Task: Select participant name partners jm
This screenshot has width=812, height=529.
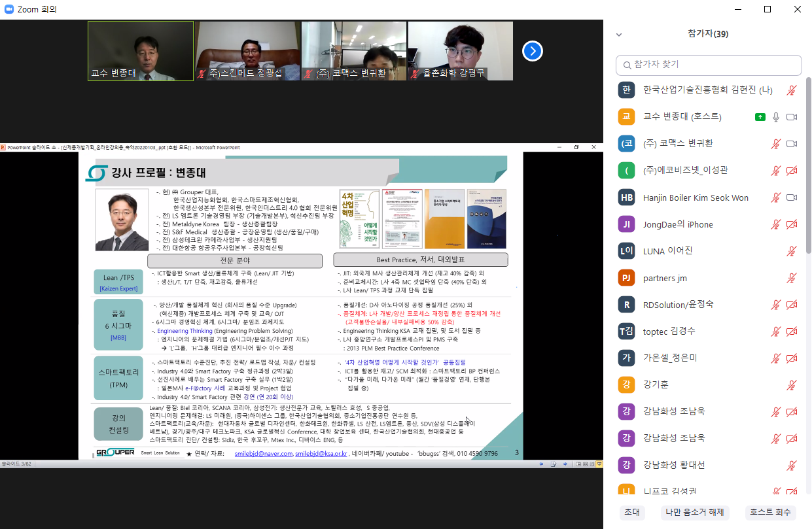Action: (x=665, y=278)
